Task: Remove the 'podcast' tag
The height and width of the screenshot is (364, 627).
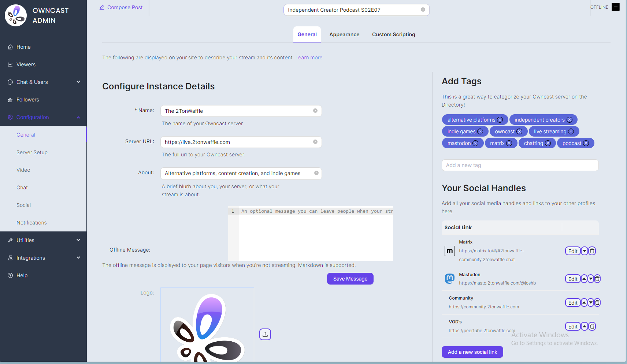Action: (586, 143)
